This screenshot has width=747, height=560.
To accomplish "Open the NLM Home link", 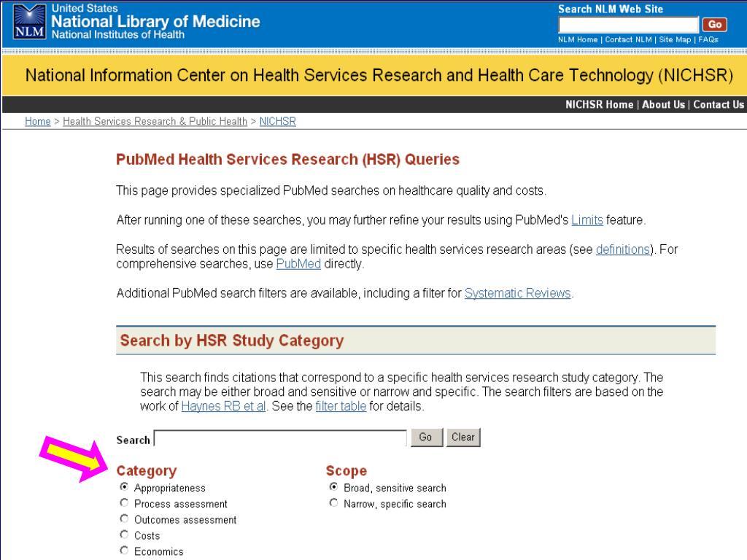I will (x=578, y=39).
